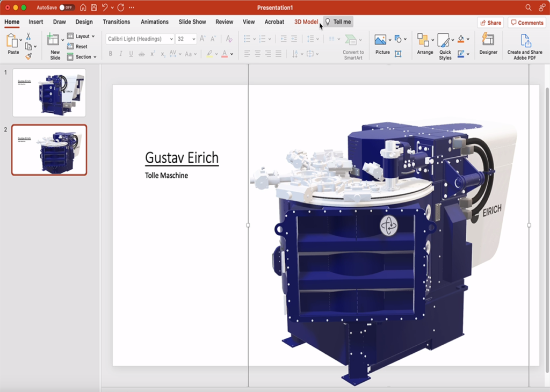Click the 3D rotate handle on the model
Screen dimensions: 550x392
(389, 226)
